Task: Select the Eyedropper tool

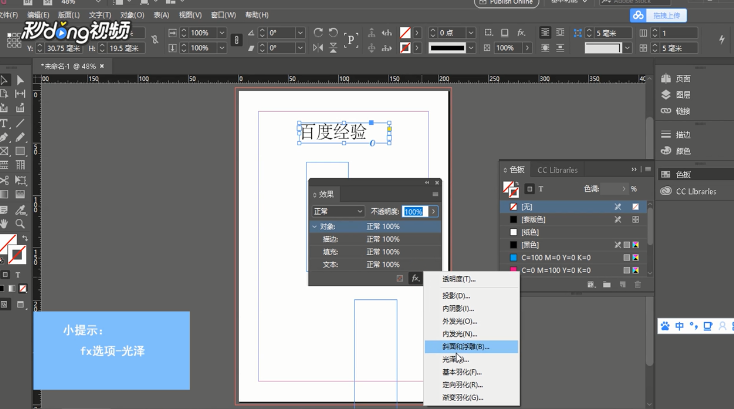Action: tap(20, 210)
